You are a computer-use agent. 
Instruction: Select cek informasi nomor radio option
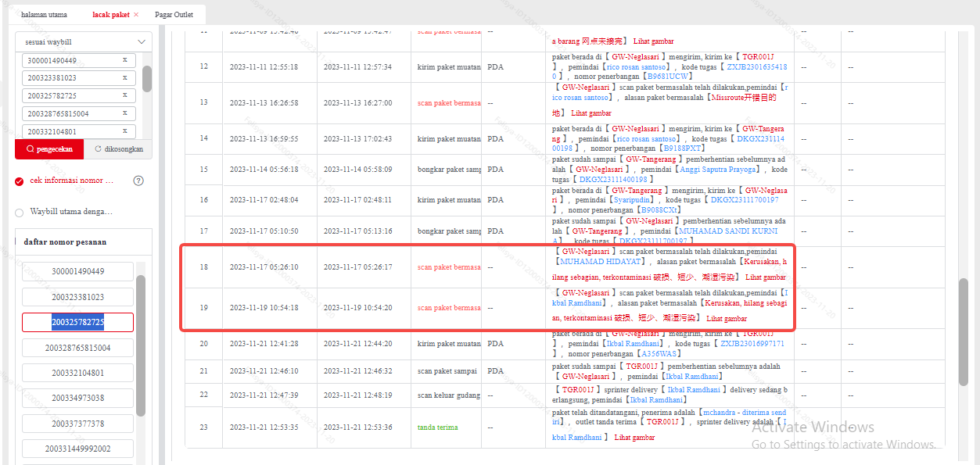click(20, 181)
